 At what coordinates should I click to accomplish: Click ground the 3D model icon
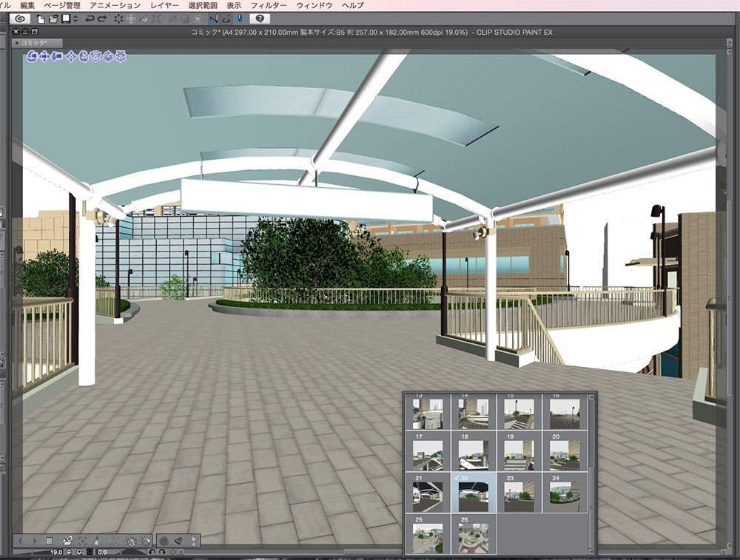click(97, 540)
